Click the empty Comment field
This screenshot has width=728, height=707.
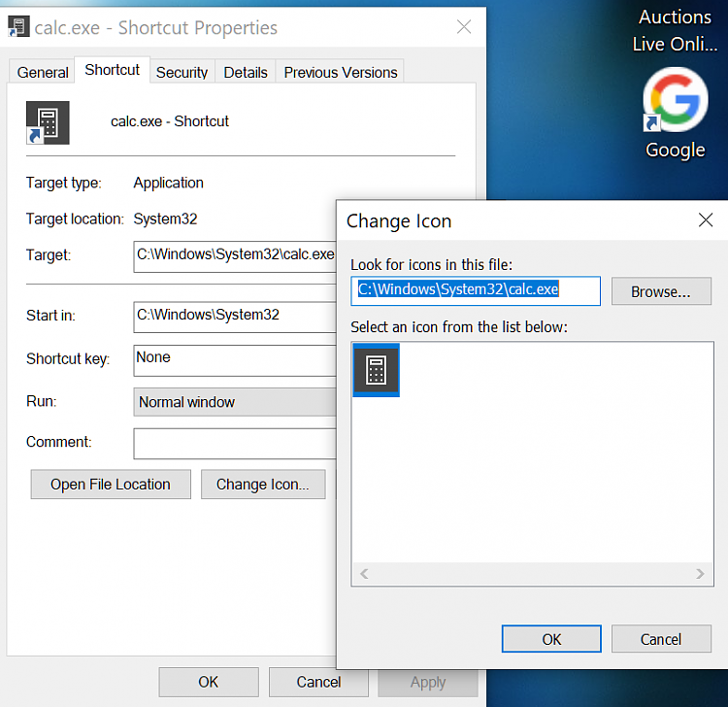pyautogui.click(x=235, y=444)
